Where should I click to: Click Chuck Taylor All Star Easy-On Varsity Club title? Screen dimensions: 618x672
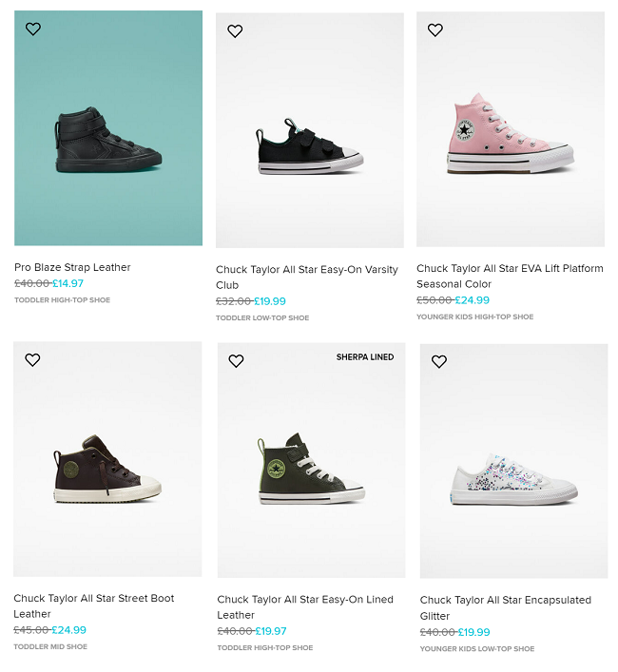[x=306, y=278]
